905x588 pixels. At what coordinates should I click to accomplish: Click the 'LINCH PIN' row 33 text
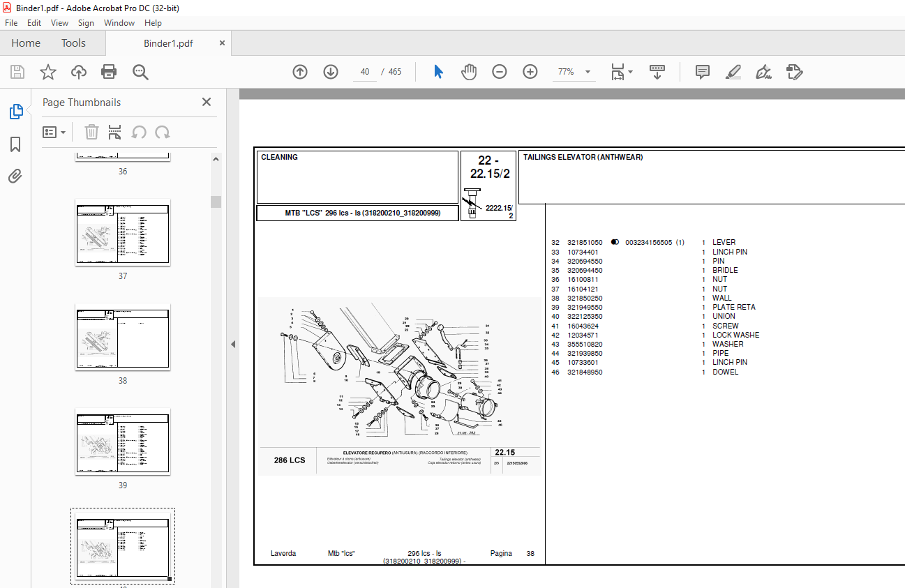coord(730,252)
